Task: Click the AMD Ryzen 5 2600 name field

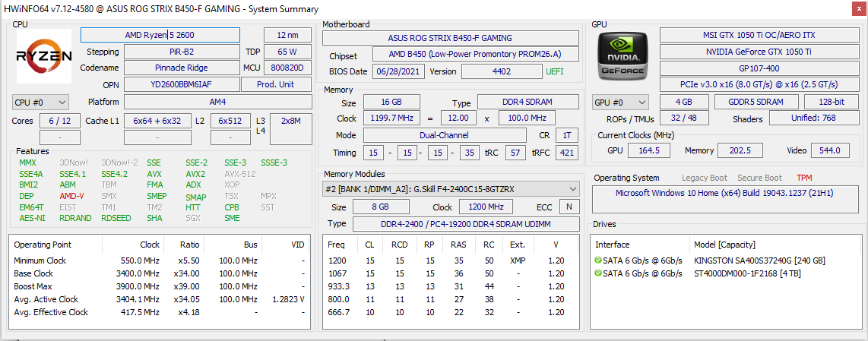Action: click(160, 36)
